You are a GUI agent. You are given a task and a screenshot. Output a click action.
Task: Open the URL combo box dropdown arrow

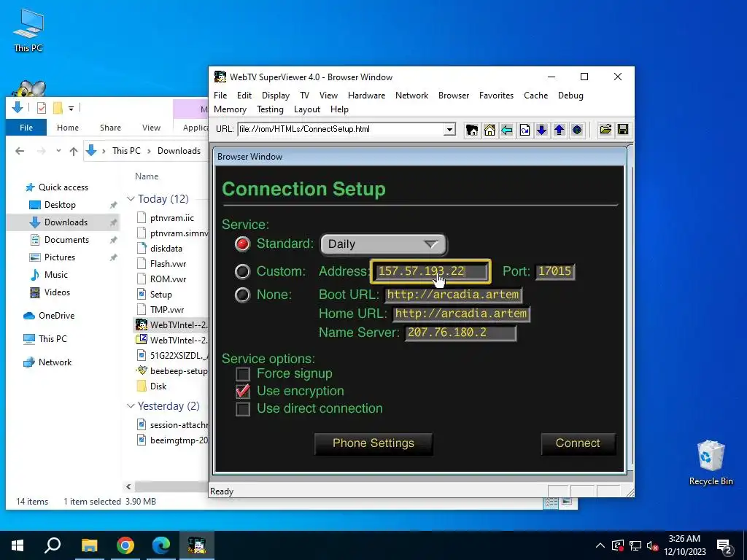(449, 129)
